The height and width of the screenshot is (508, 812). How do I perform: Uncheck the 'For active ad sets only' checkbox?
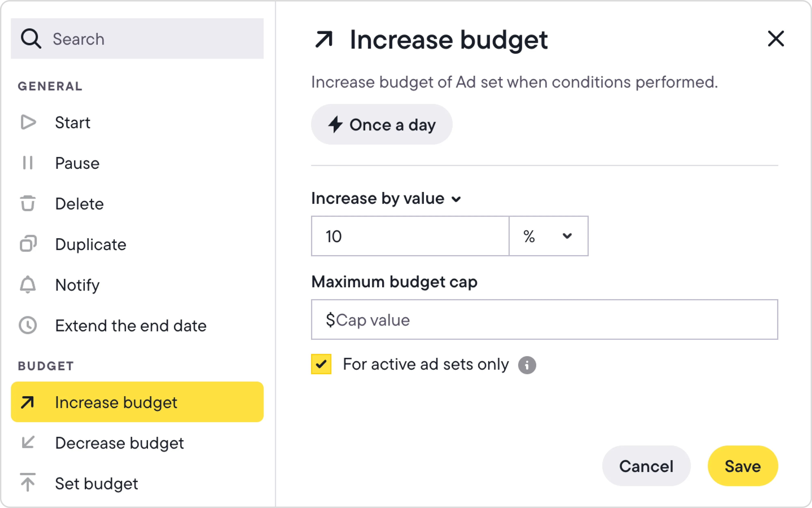tap(321, 364)
